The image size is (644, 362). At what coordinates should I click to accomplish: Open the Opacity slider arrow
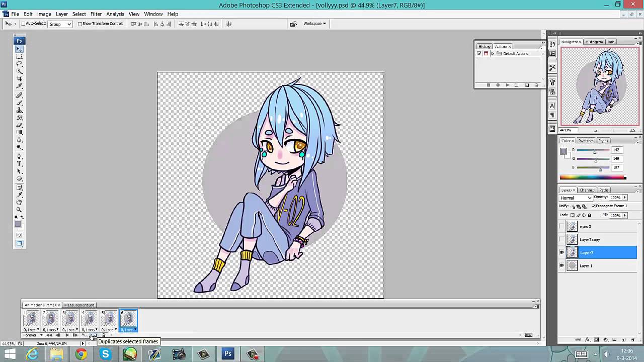tap(625, 198)
